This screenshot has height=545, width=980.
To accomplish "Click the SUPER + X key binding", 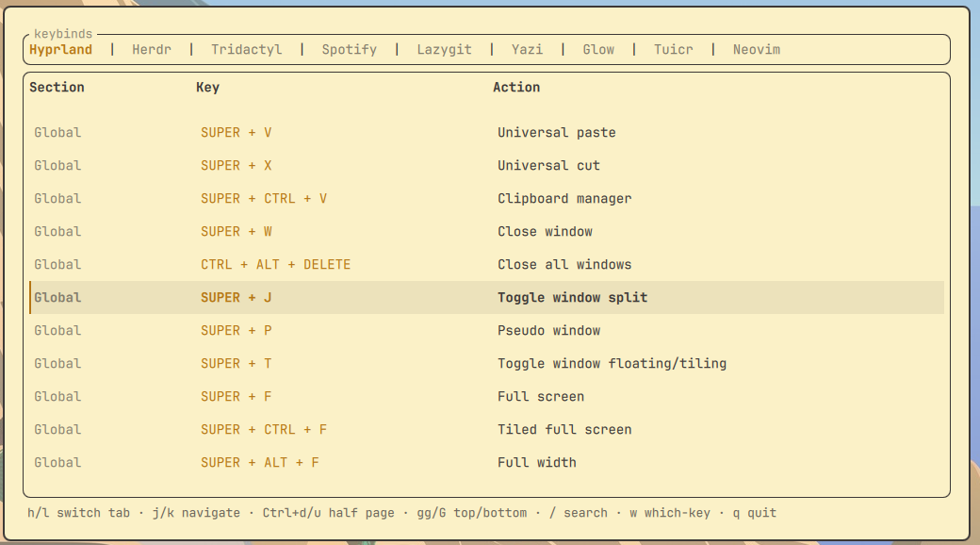I will click(237, 166).
